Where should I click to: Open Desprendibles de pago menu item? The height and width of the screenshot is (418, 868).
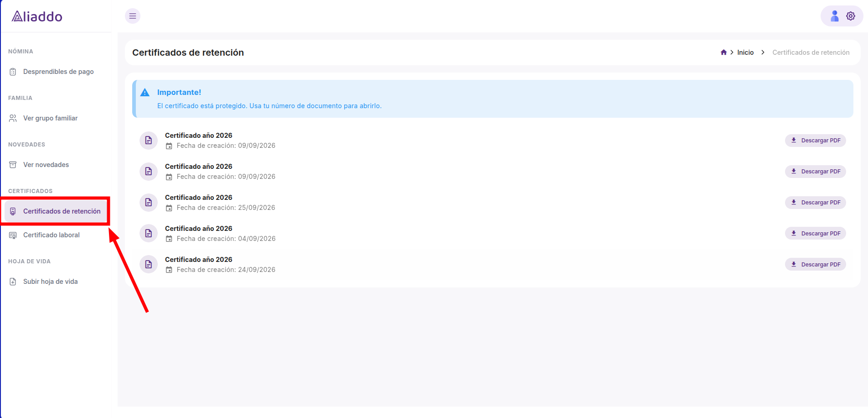56,72
